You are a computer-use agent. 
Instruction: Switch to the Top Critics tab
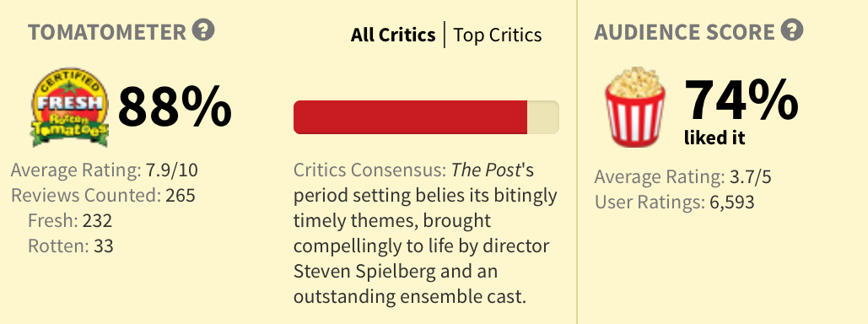click(x=498, y=35)
